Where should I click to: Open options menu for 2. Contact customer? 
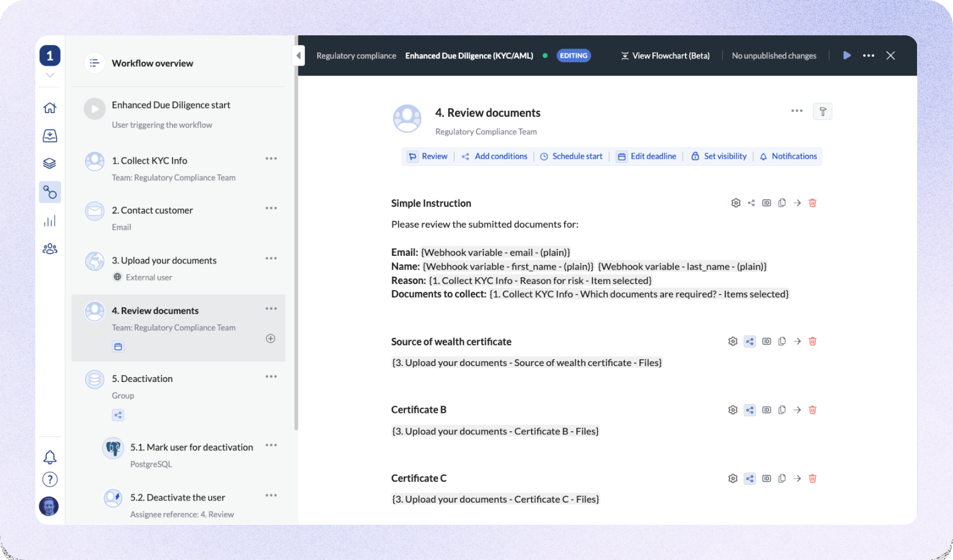coord(271,208)
